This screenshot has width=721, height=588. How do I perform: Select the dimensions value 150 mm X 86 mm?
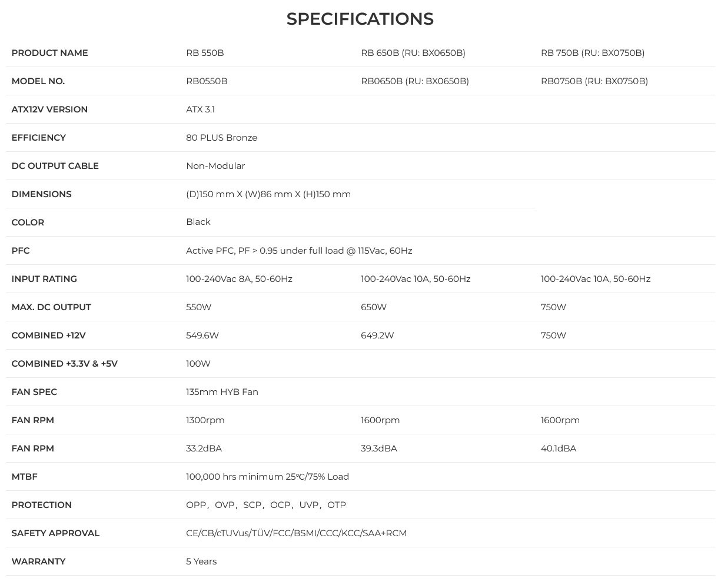pos(268,194)
